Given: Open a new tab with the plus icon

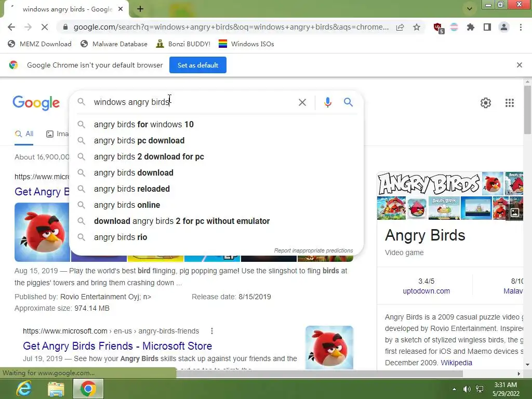Looking at the screenshot, I should pos(140,9).
